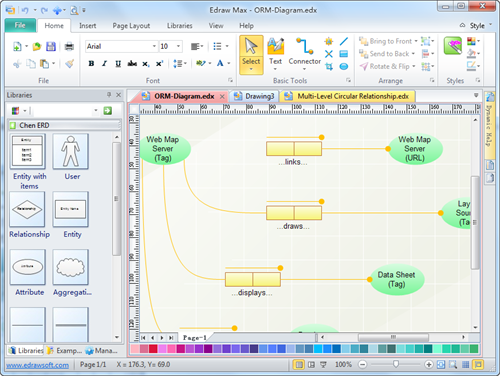Image resolution: width=500 pixels, height=376 pixels.
Task: Click the Save disk icon
Action: 51,46
